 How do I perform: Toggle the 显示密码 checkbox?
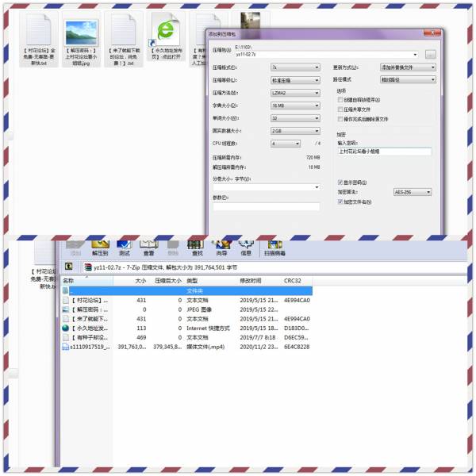point(340,182)
